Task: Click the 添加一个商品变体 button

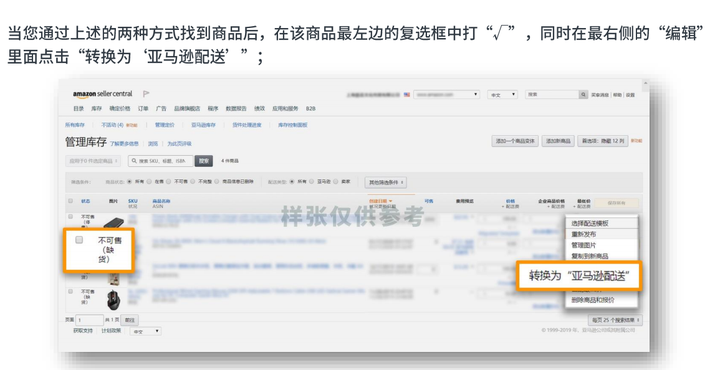Action: [x=515, y=141]
